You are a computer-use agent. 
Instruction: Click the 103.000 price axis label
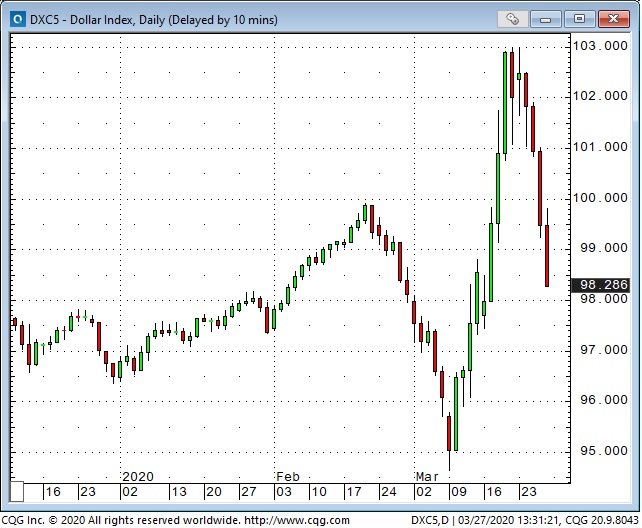(600, 45)
